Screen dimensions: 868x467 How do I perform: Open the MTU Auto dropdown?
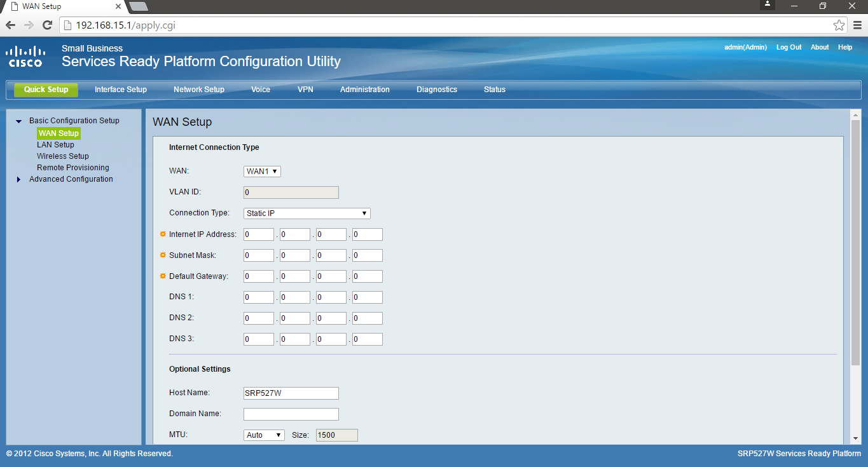(x=264, y=435)
